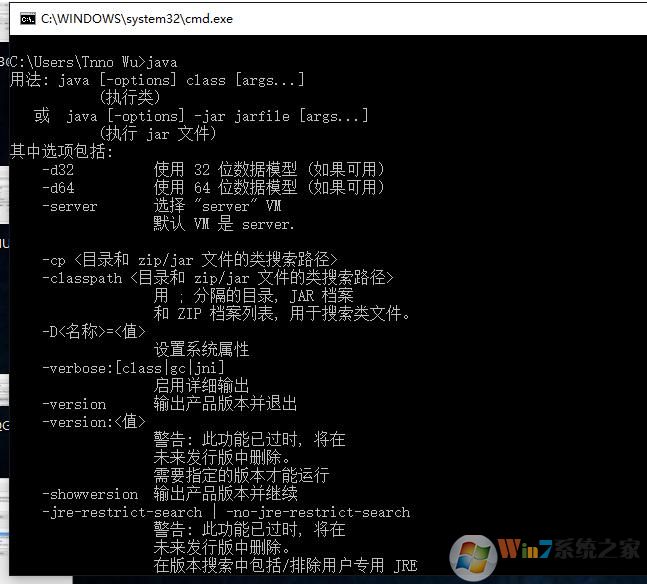The height and width of the screenshot is (584, 647).
Task: Click the -classpath option line
Action: [218, 278]
